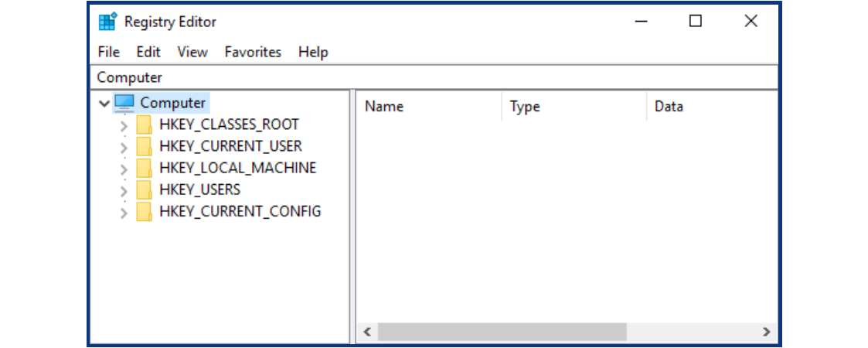This screenshot has height=348, width=868.
Task: Expand the HKEY_USERS key
Action: (x=124, y=191)
